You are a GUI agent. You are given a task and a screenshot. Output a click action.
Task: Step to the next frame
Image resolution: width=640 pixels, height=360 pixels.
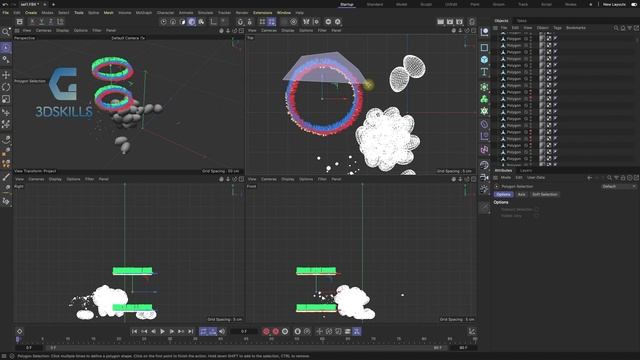click(x=172, y=331)
